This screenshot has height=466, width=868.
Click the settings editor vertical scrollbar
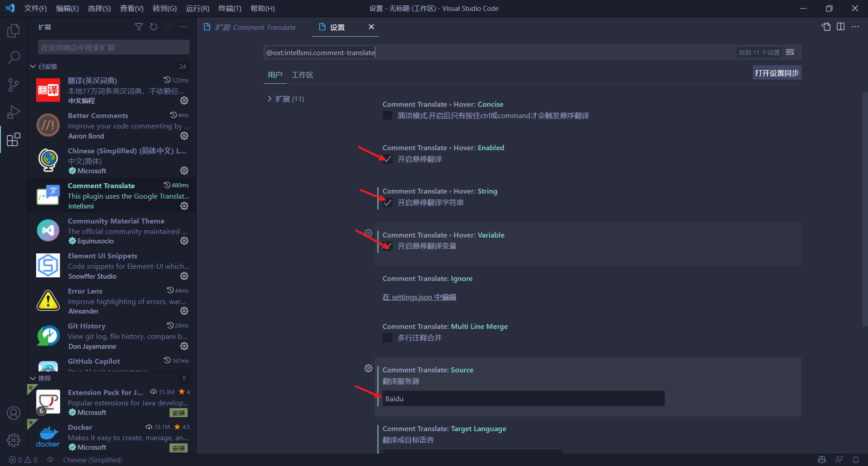(865, 209)
